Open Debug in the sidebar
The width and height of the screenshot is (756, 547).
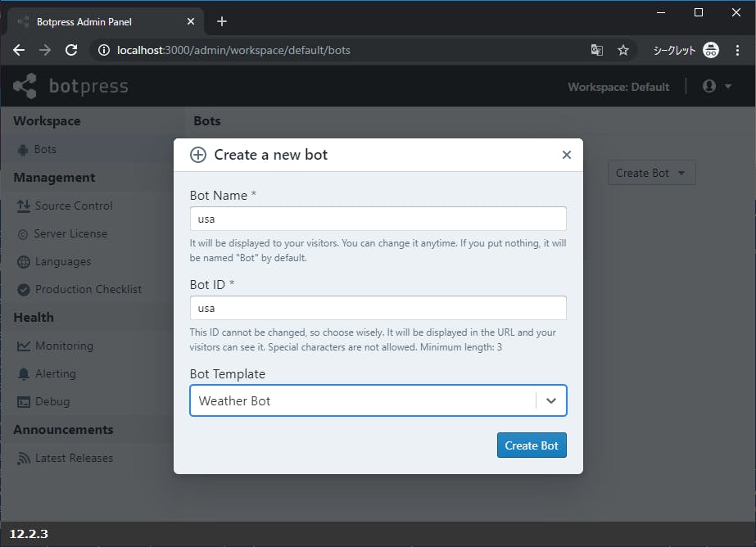click(x=52, y=401)
